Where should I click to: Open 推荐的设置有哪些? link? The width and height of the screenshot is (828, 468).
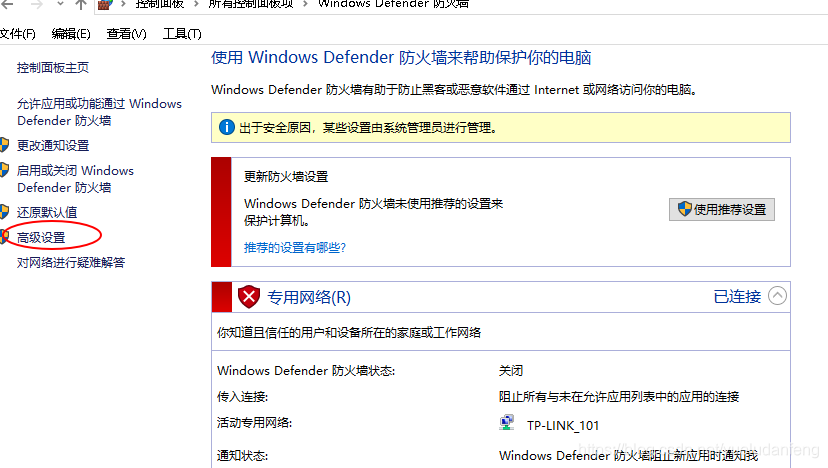(295, 248)
